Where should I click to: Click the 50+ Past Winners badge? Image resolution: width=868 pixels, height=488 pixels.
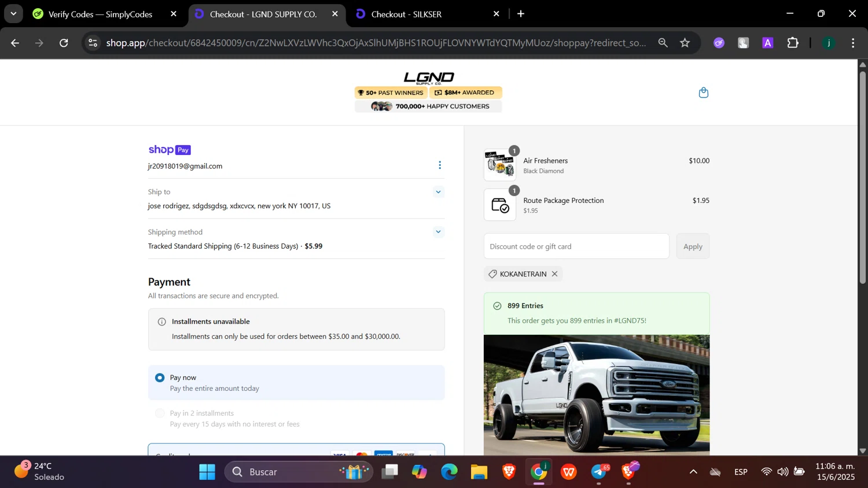(x=391, y=93)
